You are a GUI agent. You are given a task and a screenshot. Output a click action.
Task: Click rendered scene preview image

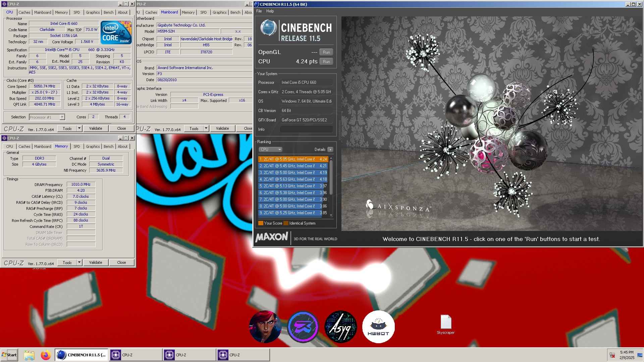[x=492, y=123]
